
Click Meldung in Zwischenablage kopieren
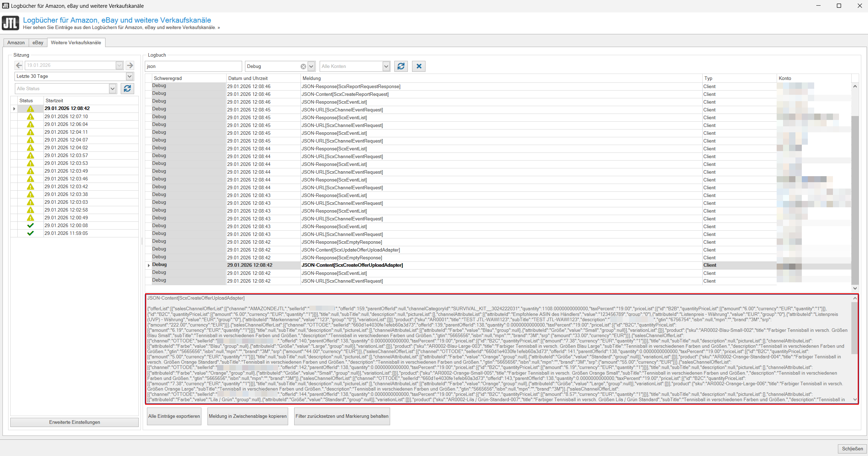click(247, 416)
